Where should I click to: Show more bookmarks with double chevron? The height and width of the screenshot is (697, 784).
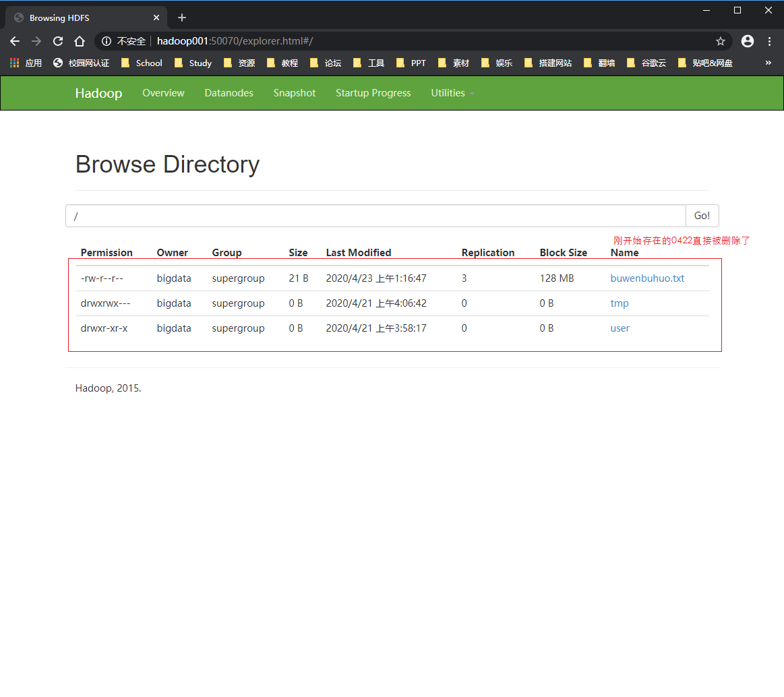[768, 63]
